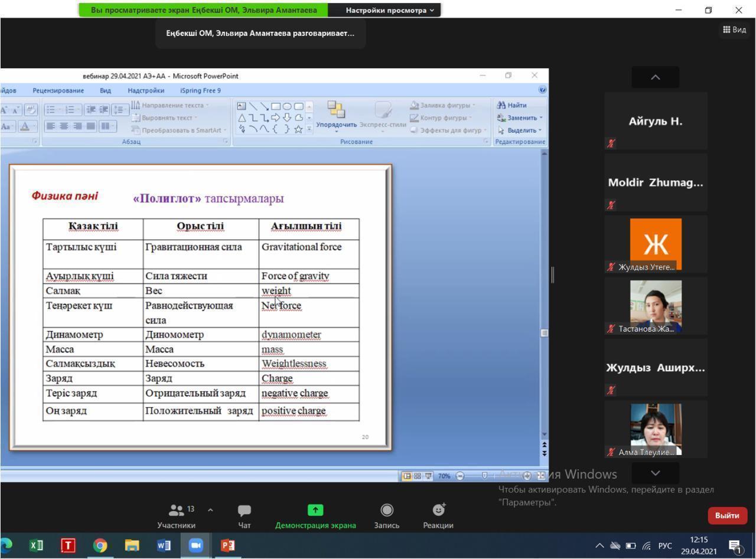The height and width of the screenshot is (559, 756).
Task: Open the Zoom Chat panel
Action: 244,510
